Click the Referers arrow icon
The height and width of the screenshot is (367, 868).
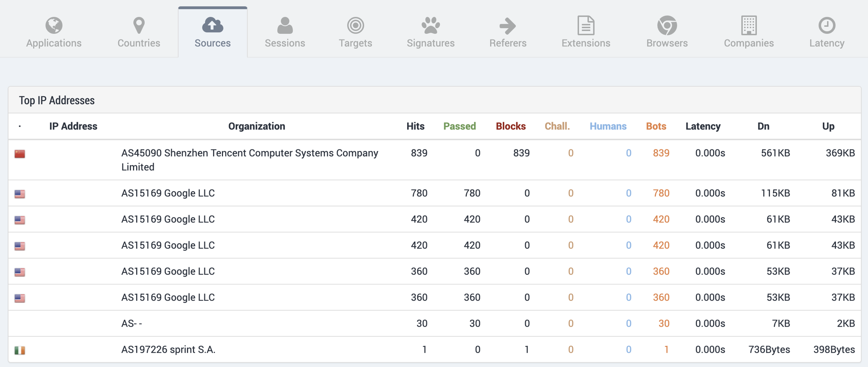coord(507,25)
